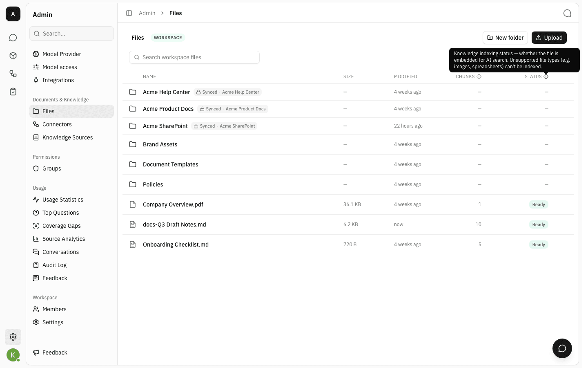Click the Modified column header
This screenshot has height=368, width=588.
coord(405,76)
